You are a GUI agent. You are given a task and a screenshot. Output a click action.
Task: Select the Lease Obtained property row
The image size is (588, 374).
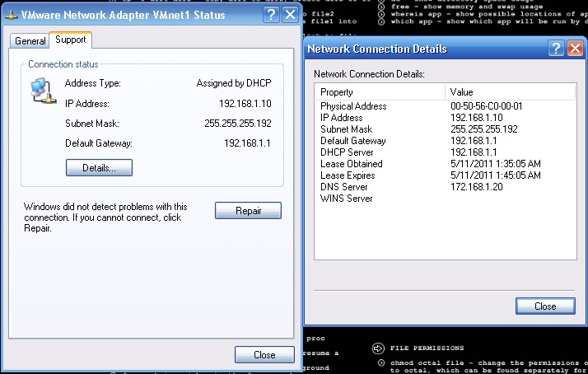pos(446,164)
